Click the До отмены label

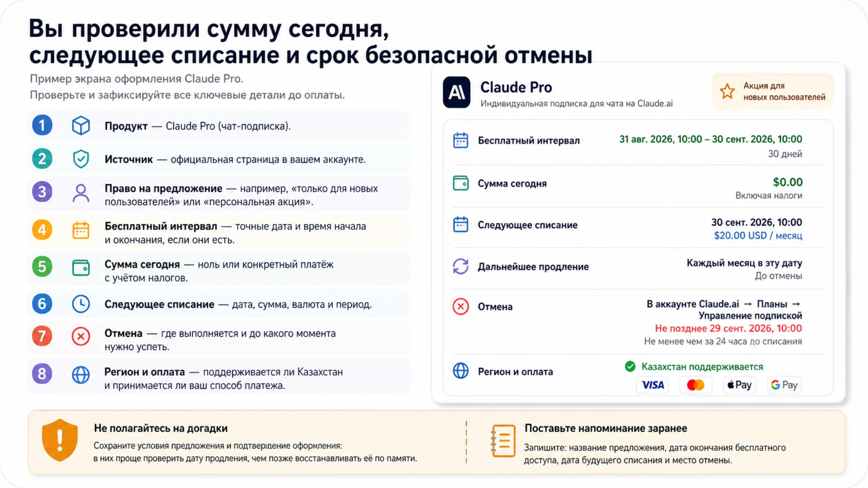click(778, 276)
